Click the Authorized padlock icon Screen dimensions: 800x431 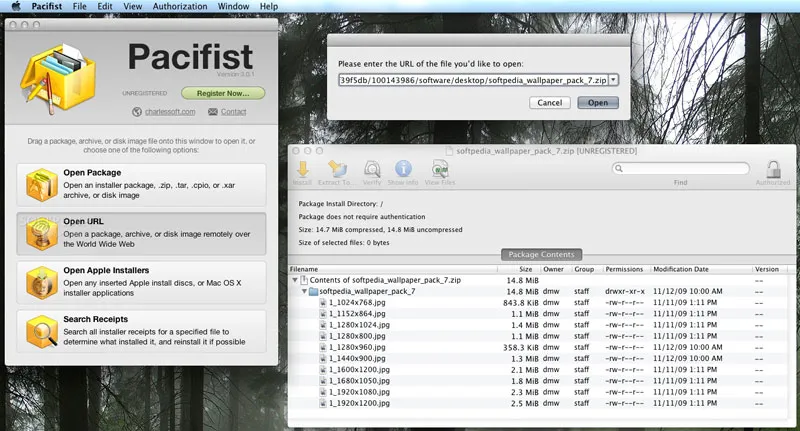[773, 169]
